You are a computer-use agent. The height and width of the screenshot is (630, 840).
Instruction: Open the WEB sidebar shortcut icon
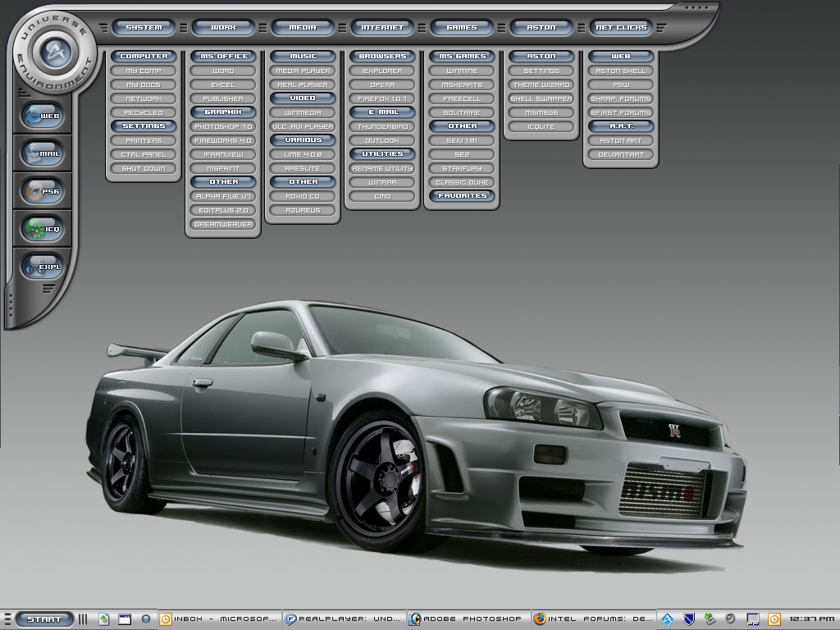tap(42, 116)
